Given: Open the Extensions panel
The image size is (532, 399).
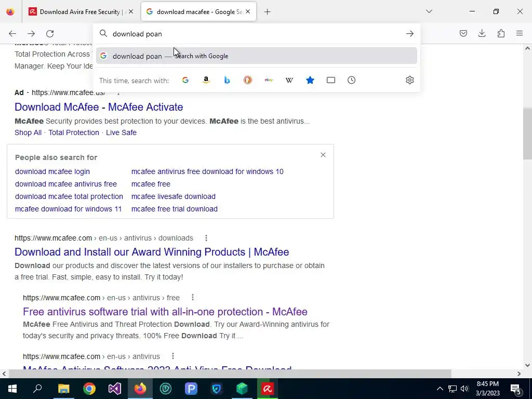Looking at the screenshot, I should (501, 33).
